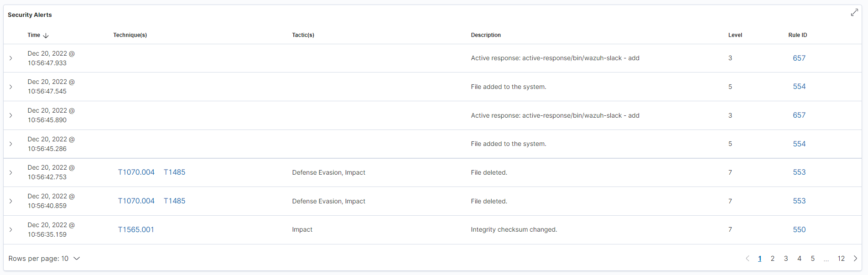868x275 pixels.
Task: Expand the 10:56:45.286 File added alert
Action: 11,144
